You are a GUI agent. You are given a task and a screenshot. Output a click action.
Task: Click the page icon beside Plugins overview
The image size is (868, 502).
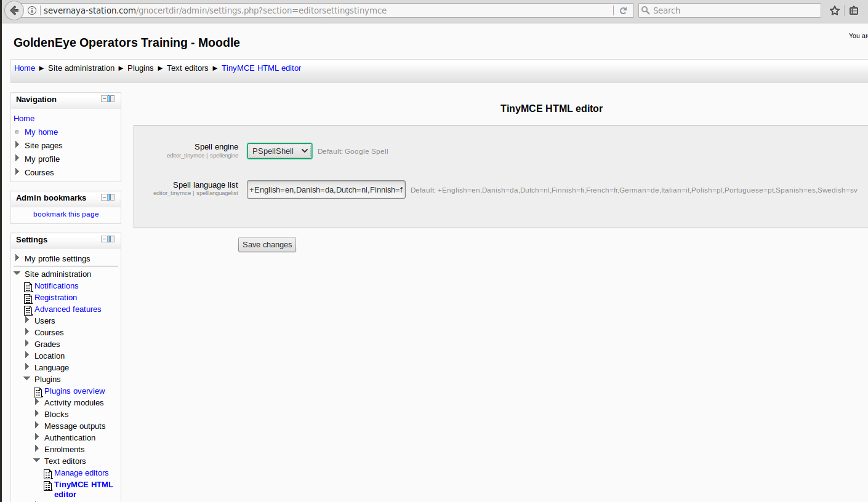(38, 392)
